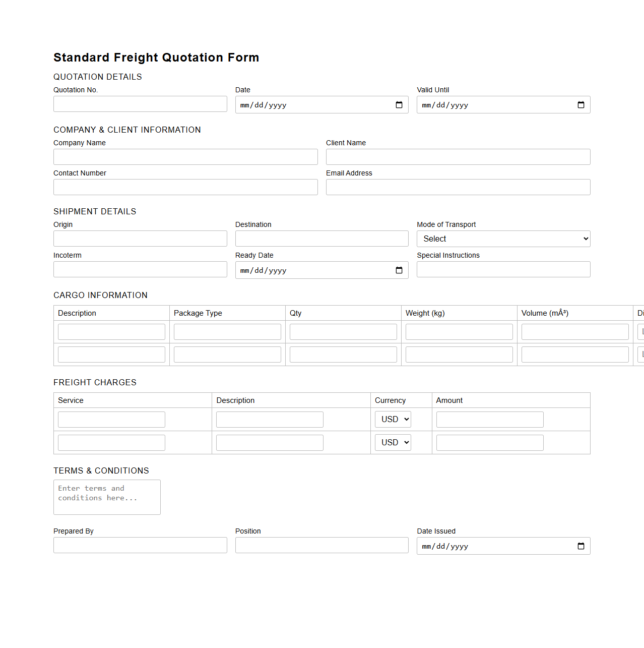
Task: Click the Terms & Conditions text area
Action: [x=106, y=497]
